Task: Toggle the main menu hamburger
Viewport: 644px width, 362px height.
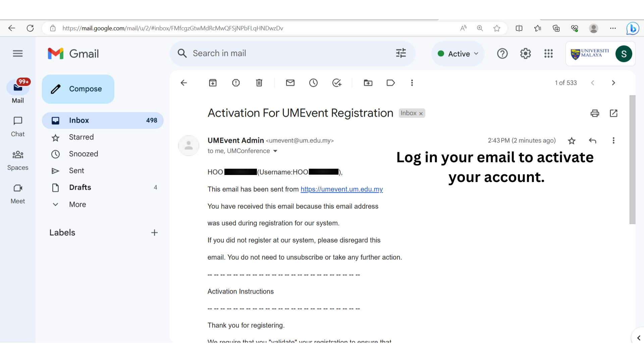Action: click(x=18, y=54)
